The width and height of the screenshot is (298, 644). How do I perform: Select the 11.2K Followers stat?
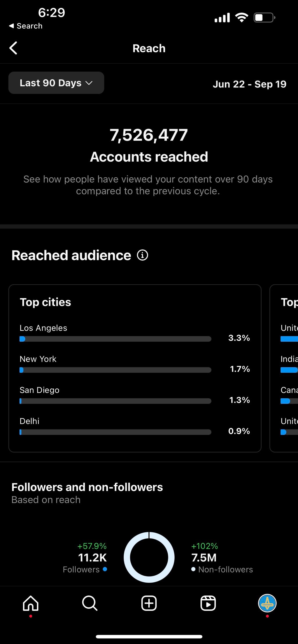85,558
